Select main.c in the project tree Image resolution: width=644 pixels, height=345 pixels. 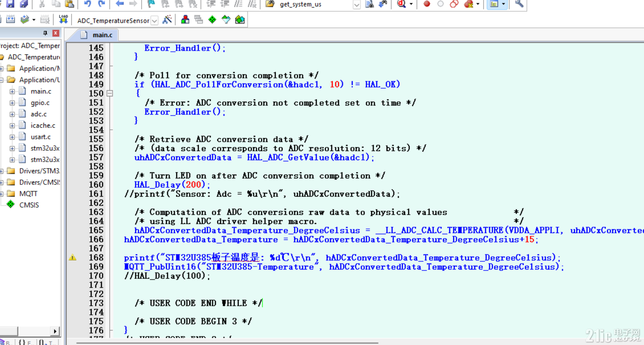click(41, 91)
